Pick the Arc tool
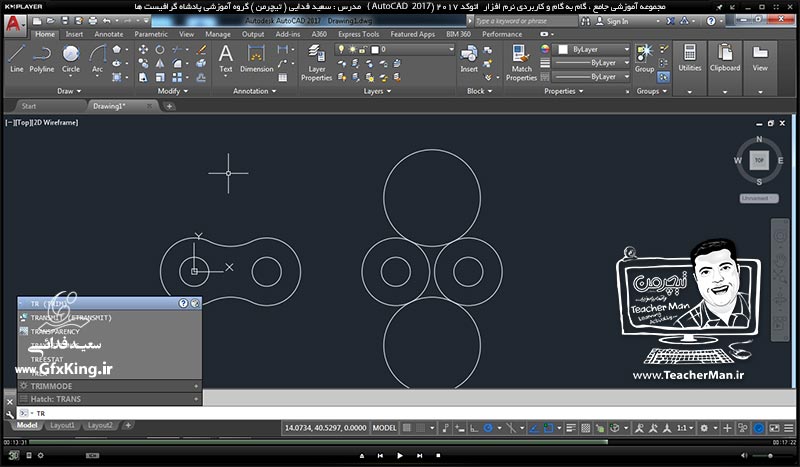Viewport: 800px width, 467px height. [97, 58]
